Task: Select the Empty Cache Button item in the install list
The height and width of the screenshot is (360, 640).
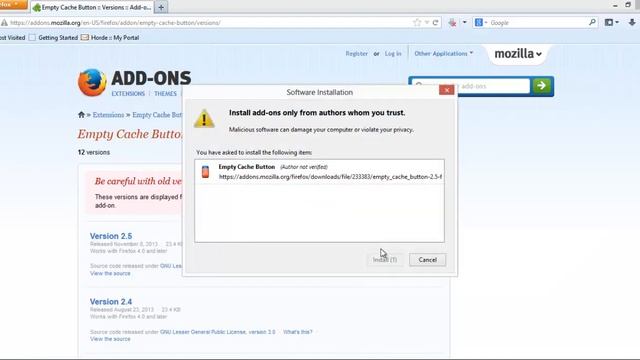Action: [320, 172]
